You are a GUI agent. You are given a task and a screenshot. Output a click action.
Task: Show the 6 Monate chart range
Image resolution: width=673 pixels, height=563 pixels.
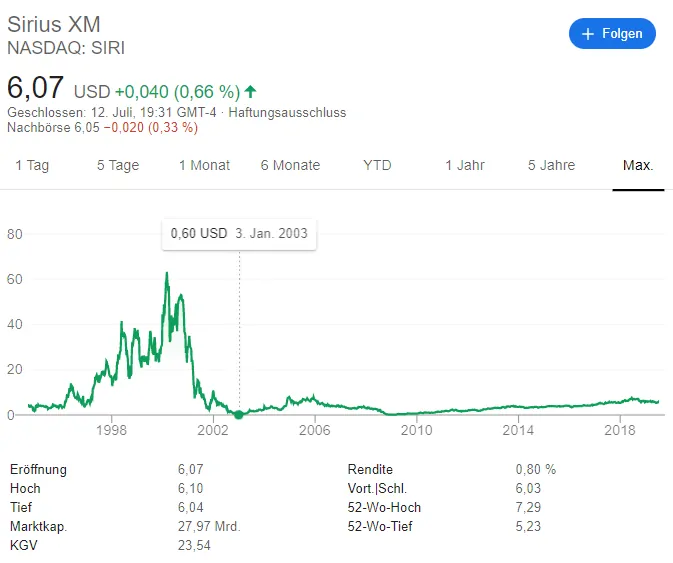291,165
